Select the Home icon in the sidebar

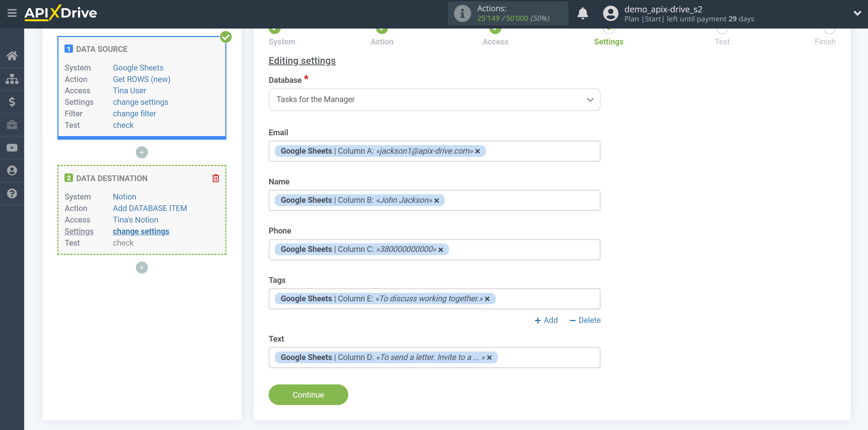[x=12, y=56]
